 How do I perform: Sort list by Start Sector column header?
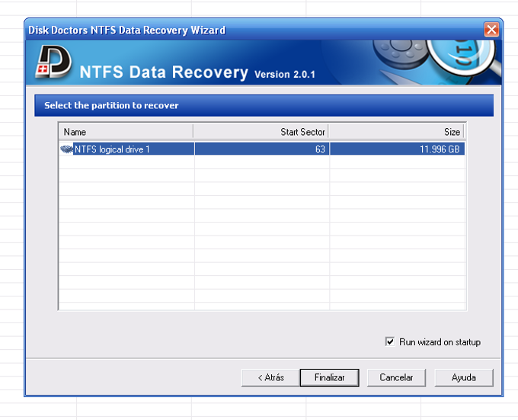(261, 132)
